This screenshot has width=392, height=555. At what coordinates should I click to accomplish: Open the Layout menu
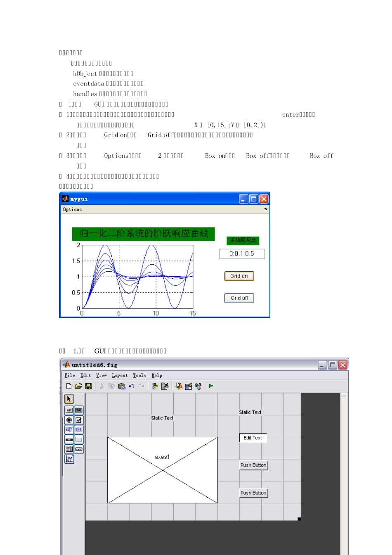tap(120, 375)
